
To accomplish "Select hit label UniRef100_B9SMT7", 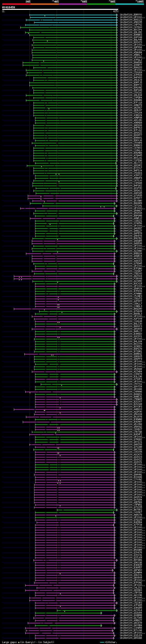I will coord(131,135).
